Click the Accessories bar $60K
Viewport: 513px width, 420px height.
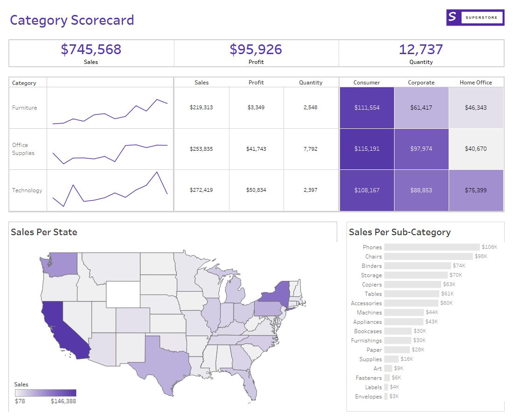click(411, 303)
